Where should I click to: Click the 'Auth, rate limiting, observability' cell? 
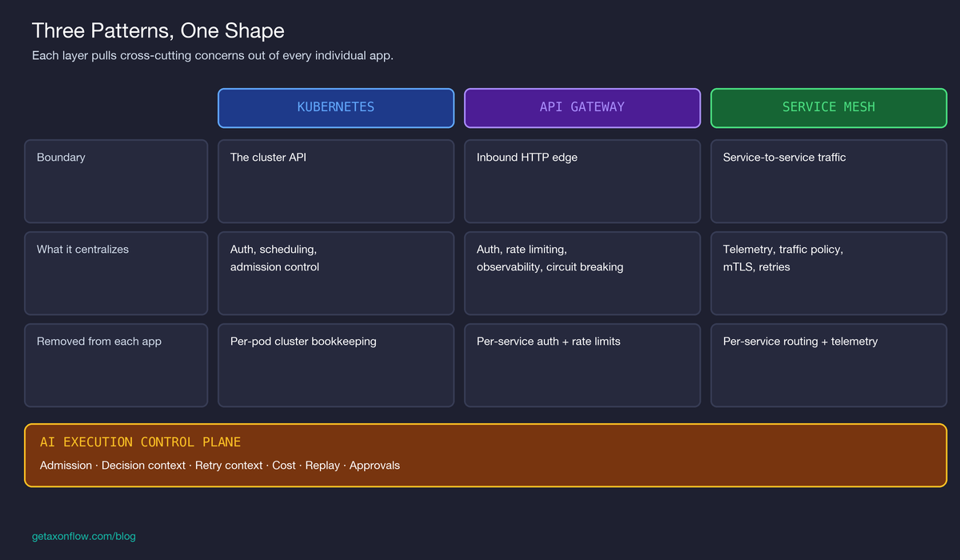coord(582,274)
